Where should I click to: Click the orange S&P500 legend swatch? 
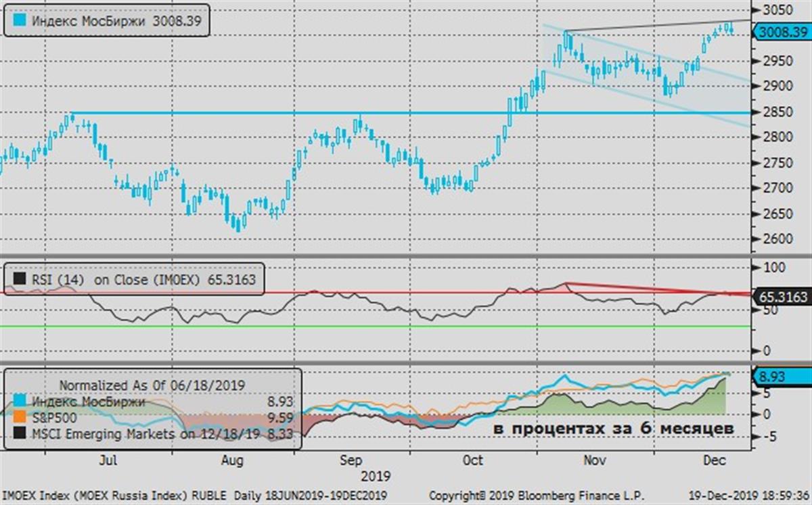point(20,417)
